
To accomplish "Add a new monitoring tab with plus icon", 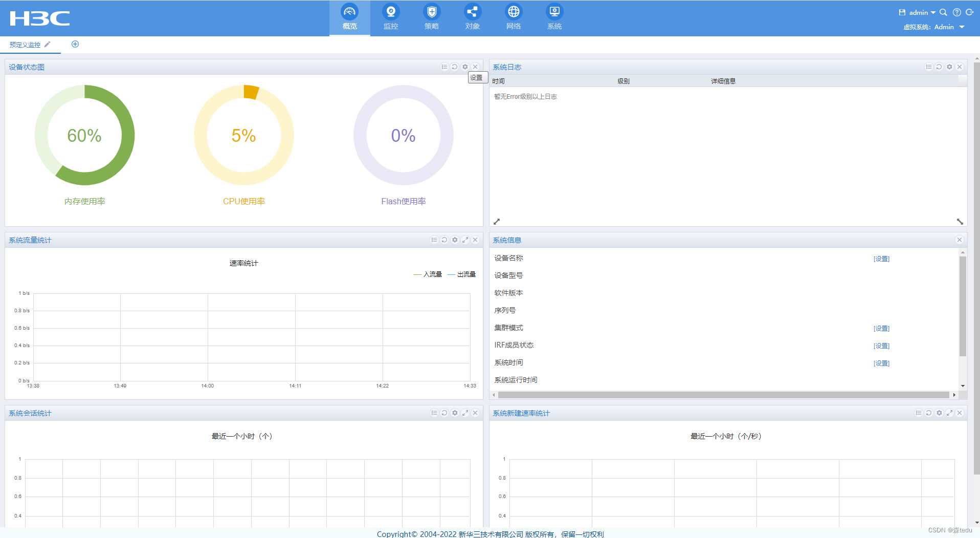I will point(75,44).
